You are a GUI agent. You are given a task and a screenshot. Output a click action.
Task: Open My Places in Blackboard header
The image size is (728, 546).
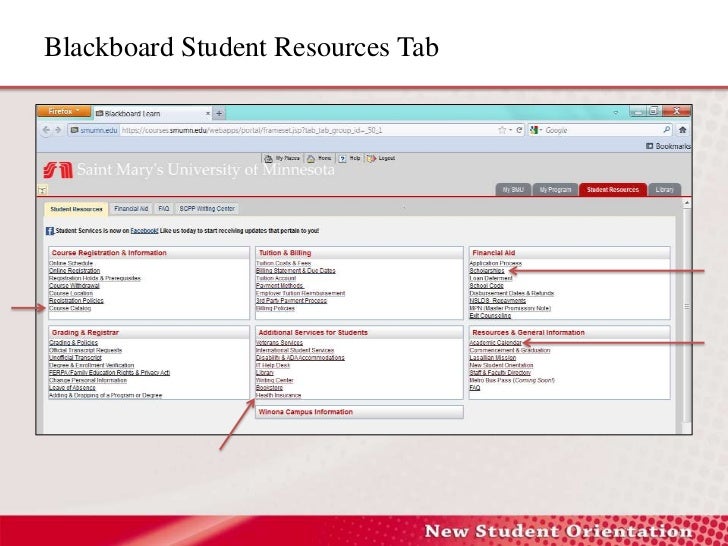click(282, 158)
